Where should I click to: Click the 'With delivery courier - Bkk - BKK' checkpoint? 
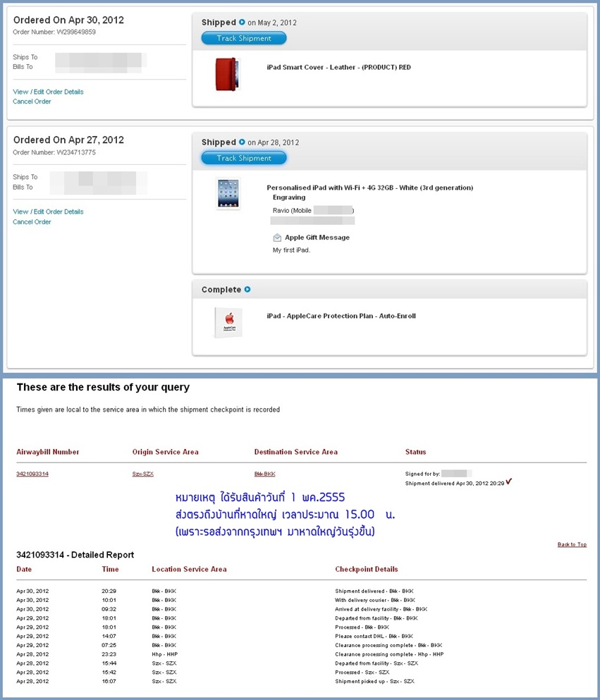coord(375,600)
